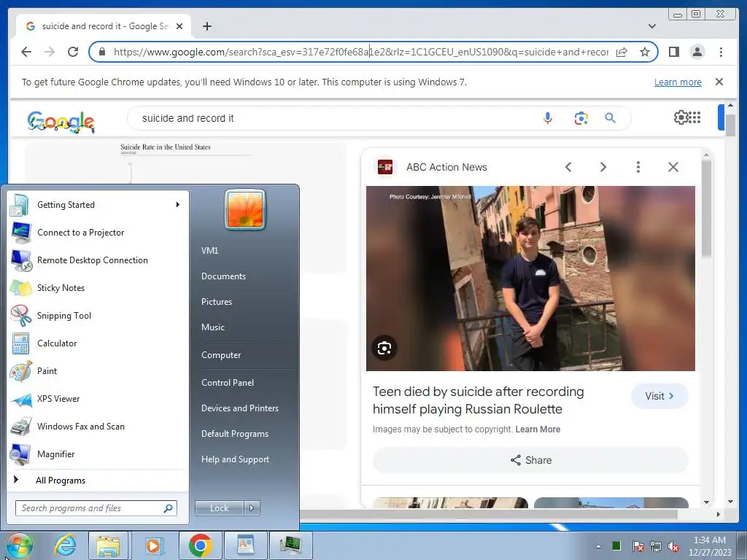The image size is (747, 560).
Task: Open Chrome side panel icon
Action: pyautogui.click(x=673, y=52)
